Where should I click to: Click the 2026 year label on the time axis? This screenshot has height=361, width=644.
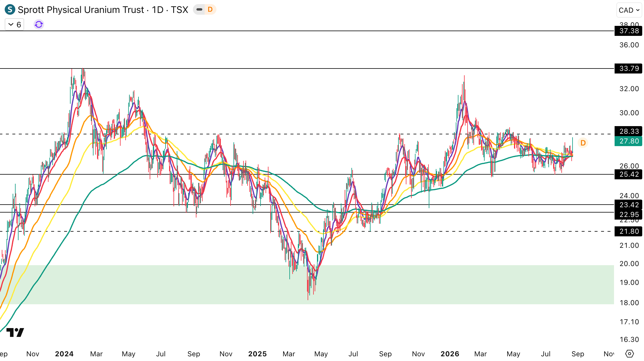click(x=450, y=354)
